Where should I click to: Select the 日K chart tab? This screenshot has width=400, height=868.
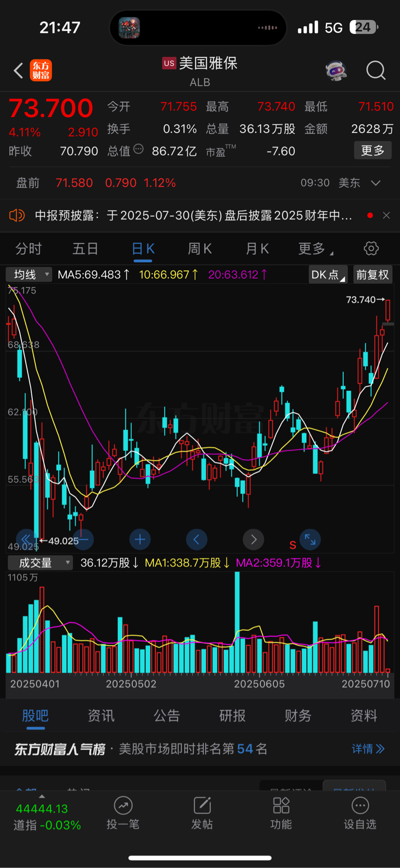pyautogui.click(x=143, y=249)
